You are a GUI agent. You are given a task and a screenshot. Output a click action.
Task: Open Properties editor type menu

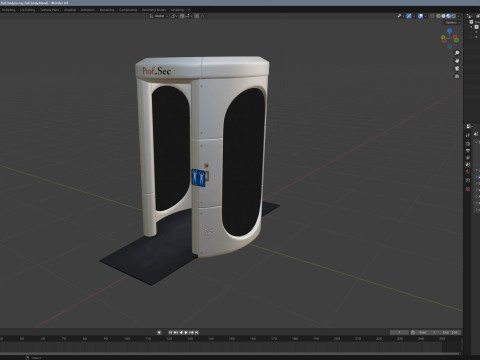coord(469,126)
